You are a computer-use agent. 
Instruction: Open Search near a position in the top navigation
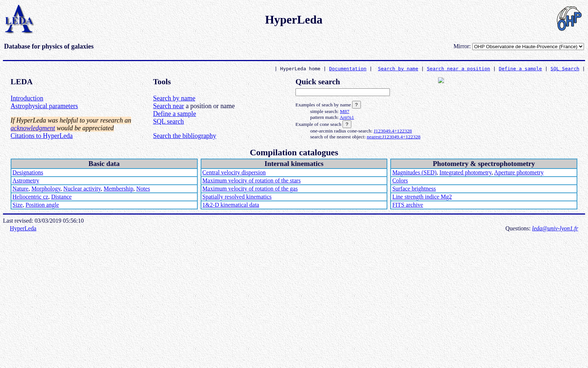pos(458,69)
